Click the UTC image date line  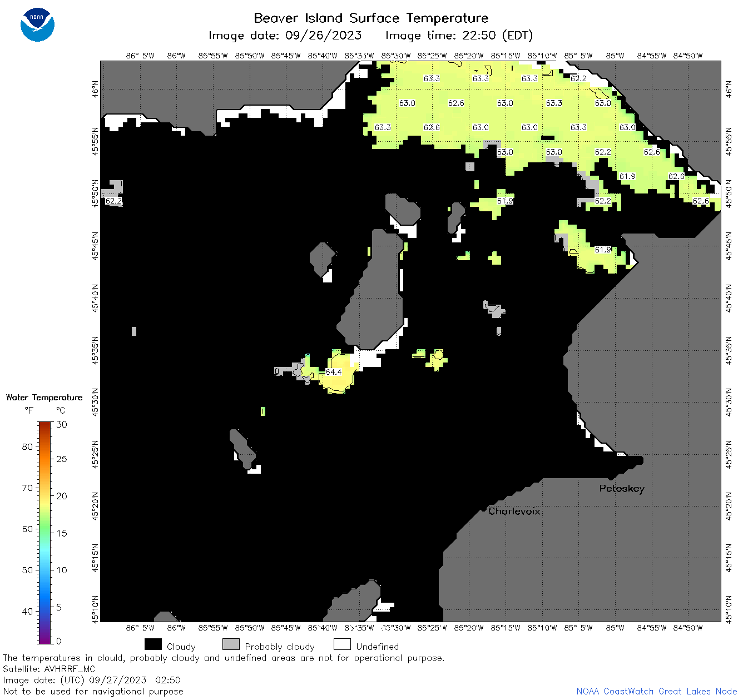(x=92, y=680)
